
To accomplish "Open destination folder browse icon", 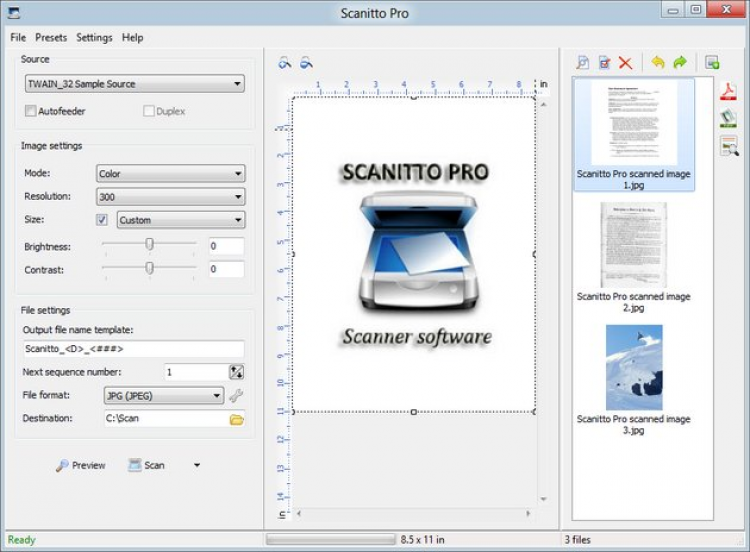I will click(x=236, y=419).
